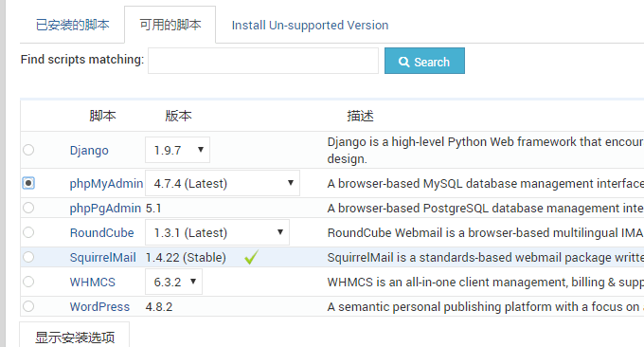Click the WHMCS description text
The image size is (644, 347).
(x=486, y=282)
